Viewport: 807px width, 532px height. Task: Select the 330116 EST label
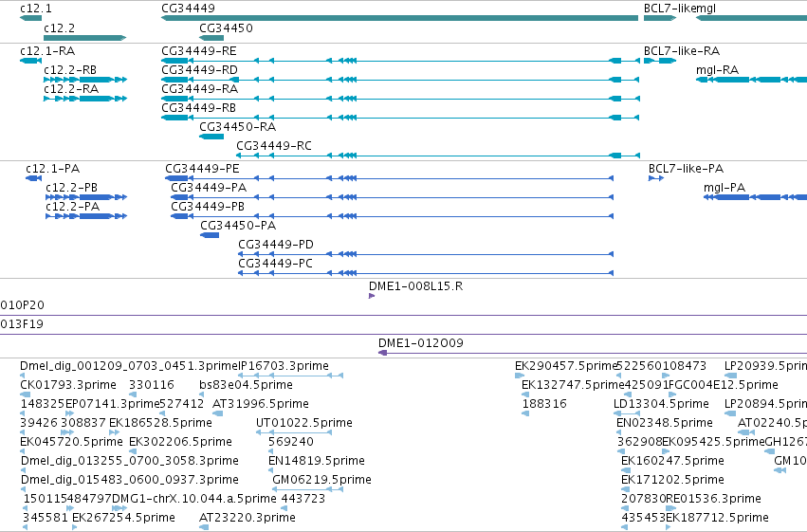152,385
